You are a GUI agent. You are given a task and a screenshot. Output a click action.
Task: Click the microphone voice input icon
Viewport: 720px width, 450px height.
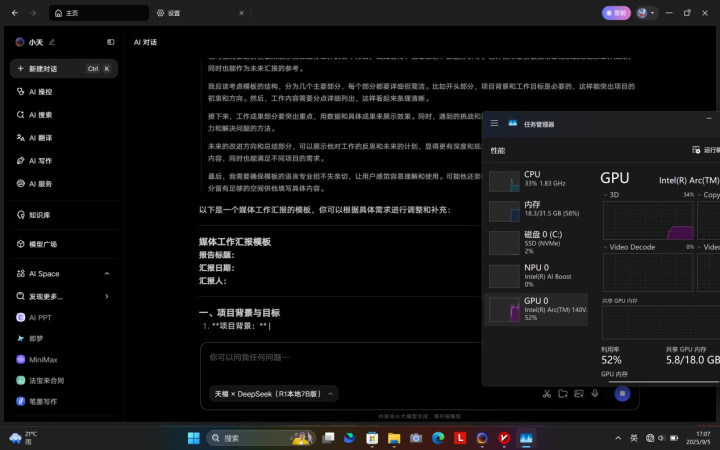point(595,394)
